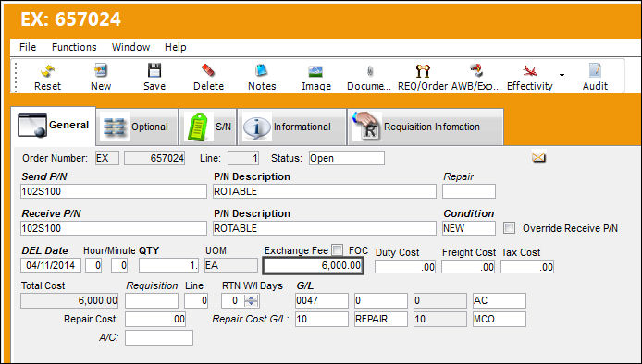The image size is (642, 364).
Task: Click the toolbar drag grip handle
Action: (x=16, y=78)
